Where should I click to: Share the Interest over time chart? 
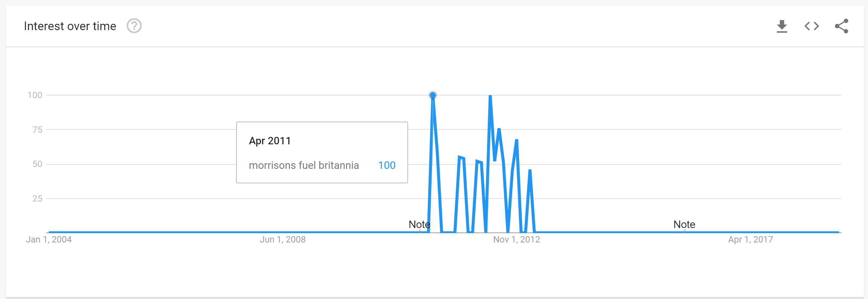[842, 26]
